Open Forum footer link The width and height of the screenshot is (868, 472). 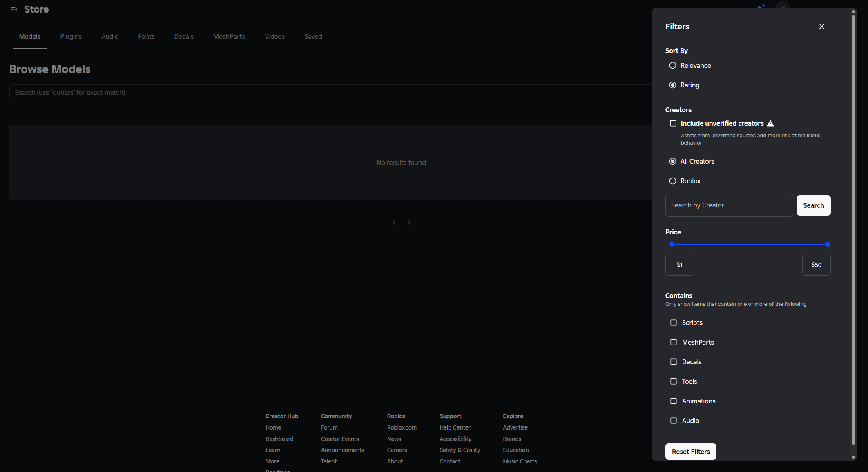point(329,427)
